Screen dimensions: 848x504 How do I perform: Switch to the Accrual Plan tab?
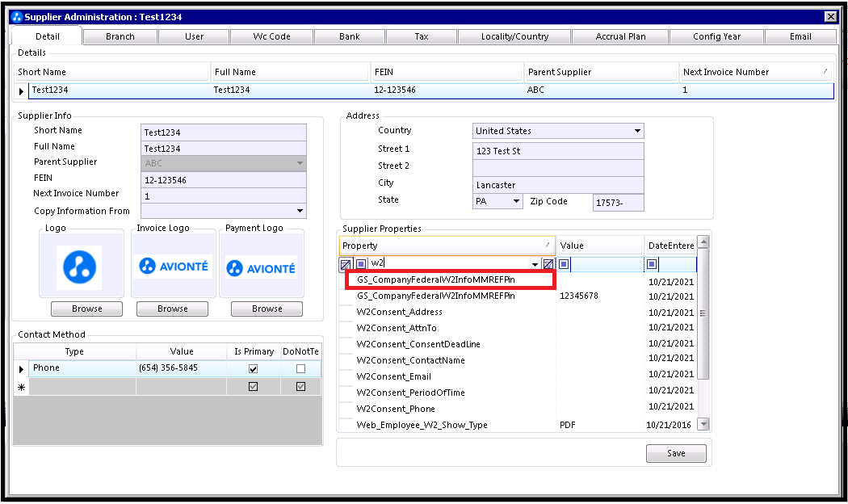coord(620,36)
